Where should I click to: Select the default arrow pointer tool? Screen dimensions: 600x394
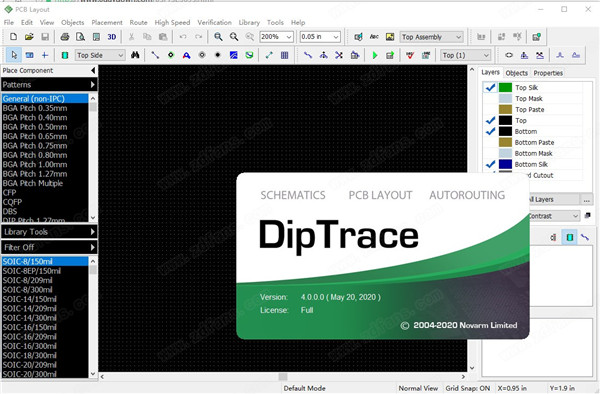click(x=14, y=55)
